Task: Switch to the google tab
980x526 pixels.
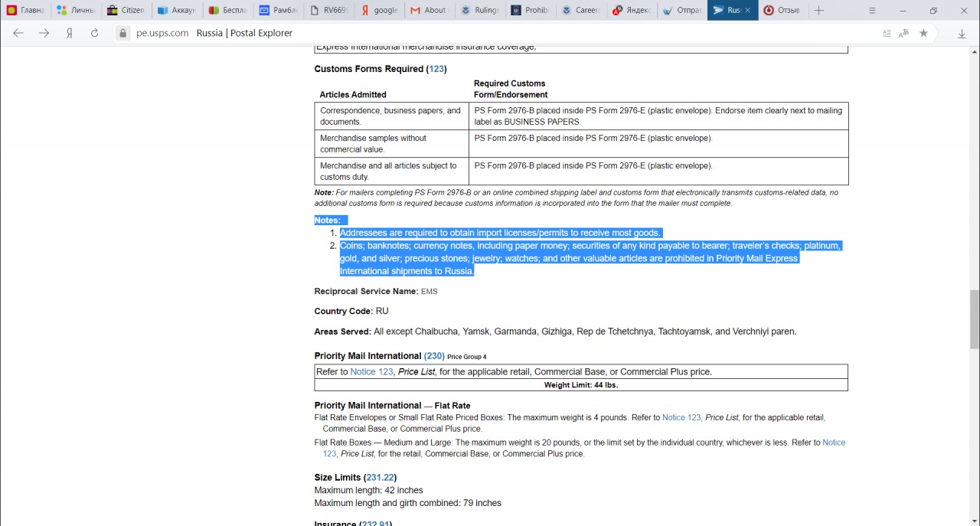Action: click(379, 10)
